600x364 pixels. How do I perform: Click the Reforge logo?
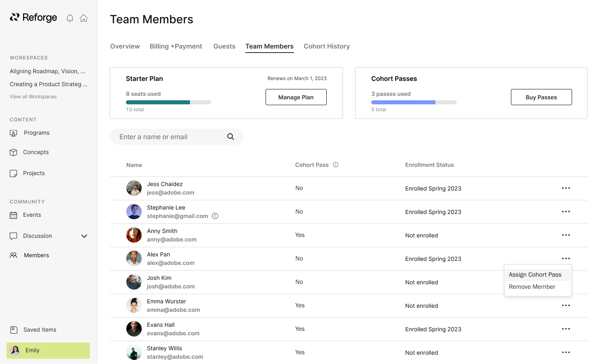34,17
